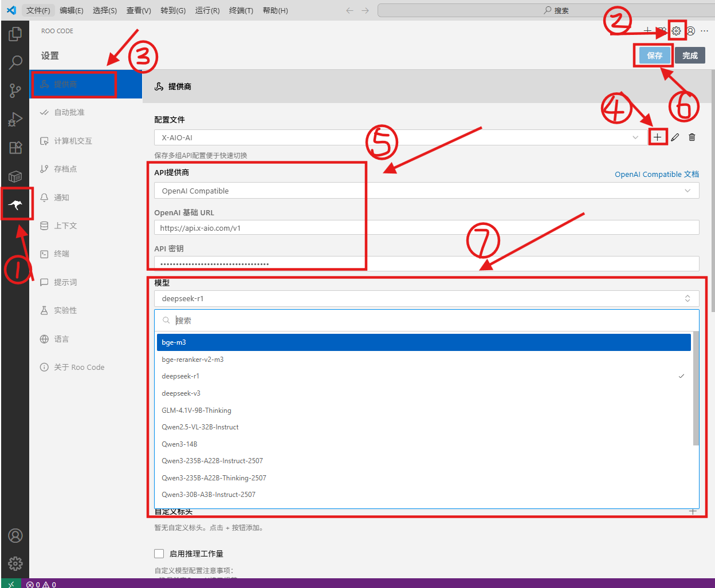Open the Roo Code more actions ellipsis
This screenshot has width=715, height=588.
tap(705, 31)
